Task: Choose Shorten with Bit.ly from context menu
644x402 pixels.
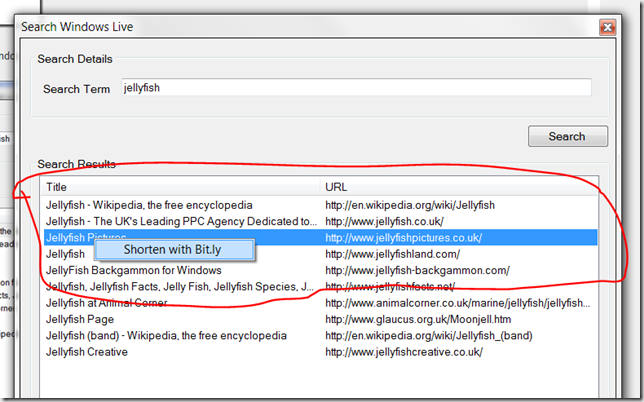Action: click(x=174, y=250)
